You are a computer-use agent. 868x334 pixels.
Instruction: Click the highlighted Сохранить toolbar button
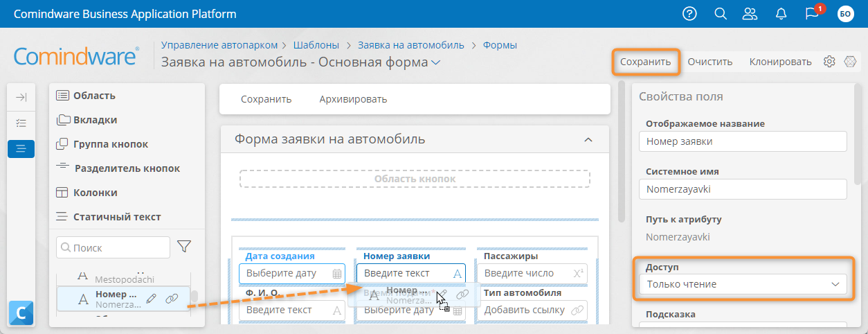click(x=646, y=62)
